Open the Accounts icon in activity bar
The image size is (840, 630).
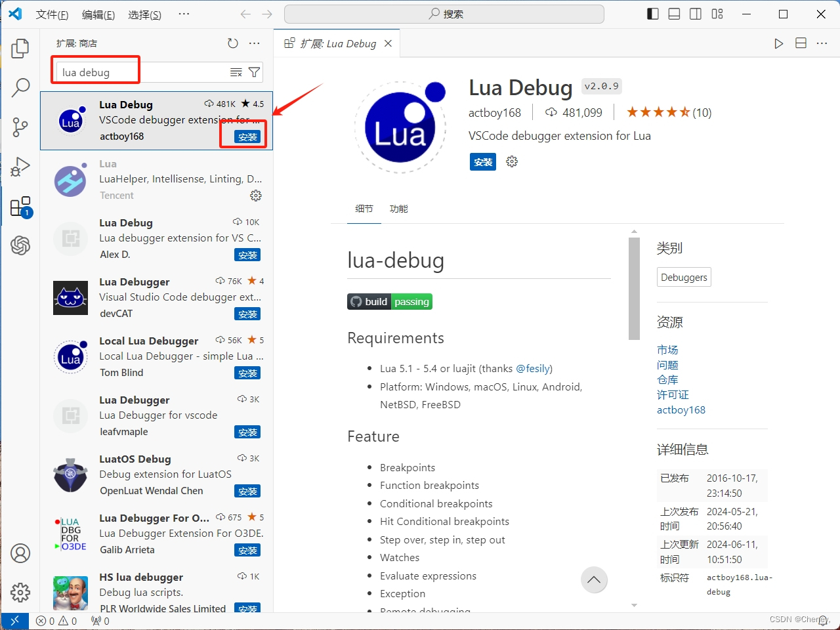click(x=20, y=553)
